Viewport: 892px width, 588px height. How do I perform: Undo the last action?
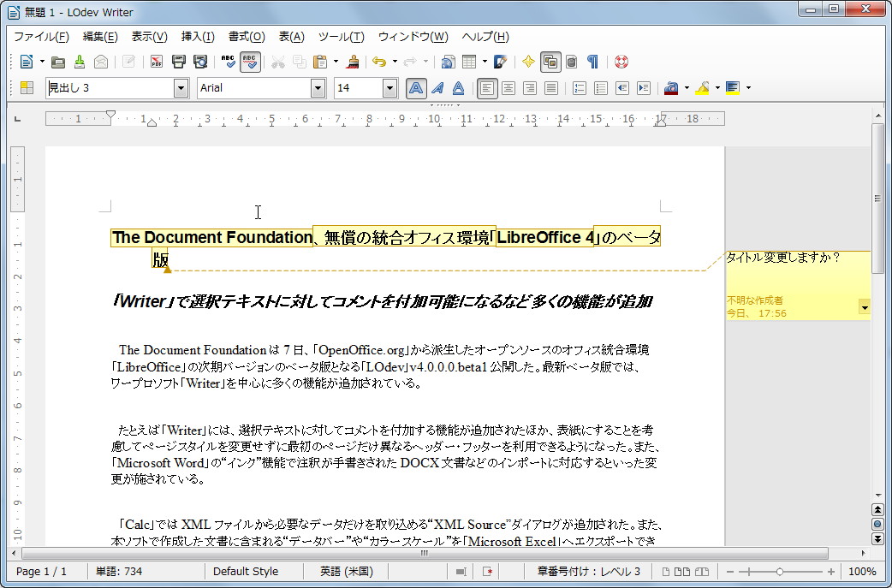point(379,62)
